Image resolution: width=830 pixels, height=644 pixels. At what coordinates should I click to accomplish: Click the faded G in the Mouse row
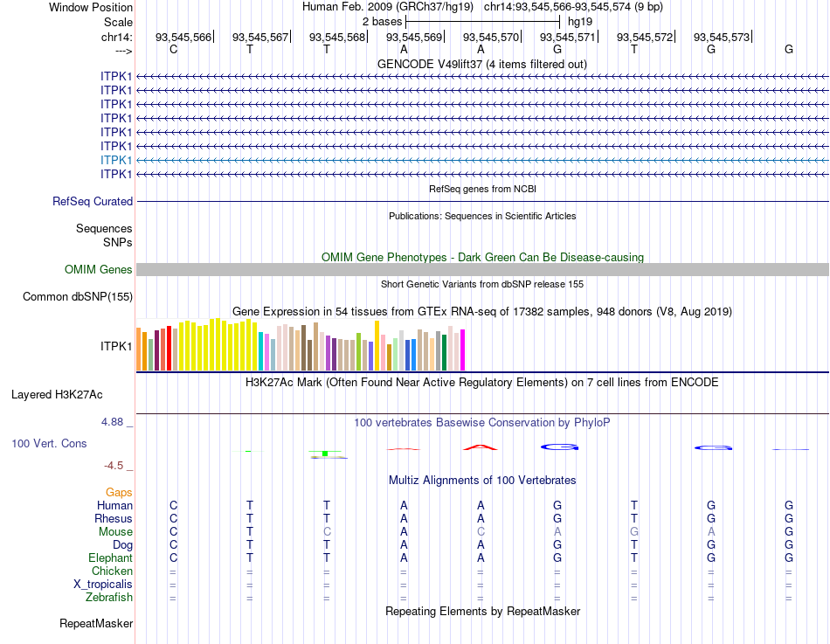634,532
